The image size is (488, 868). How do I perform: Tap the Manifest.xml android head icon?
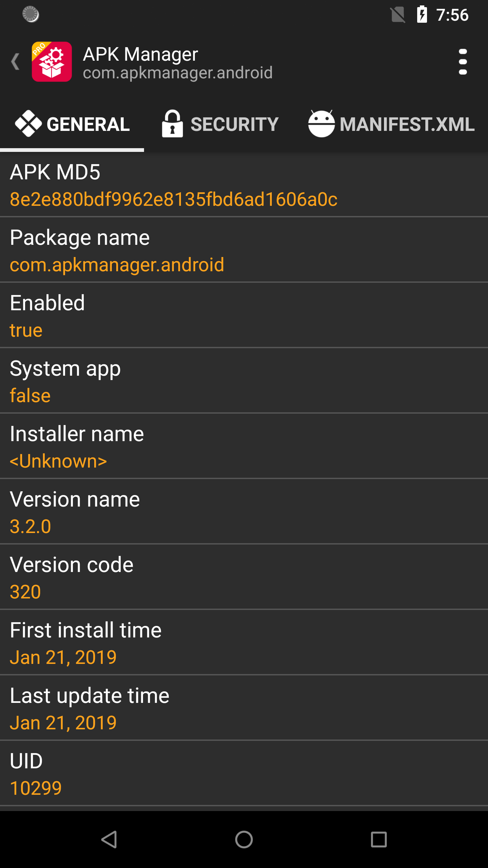321,124
